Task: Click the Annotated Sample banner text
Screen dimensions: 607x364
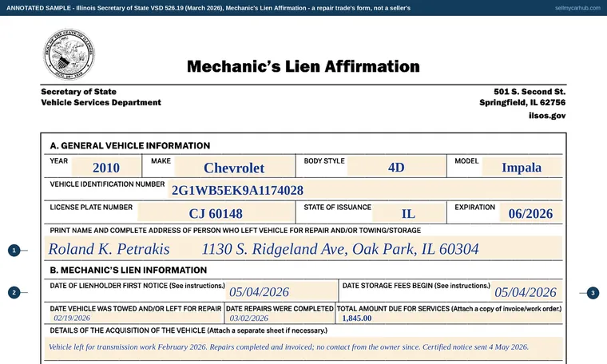Action: click(x=208, y=8)
